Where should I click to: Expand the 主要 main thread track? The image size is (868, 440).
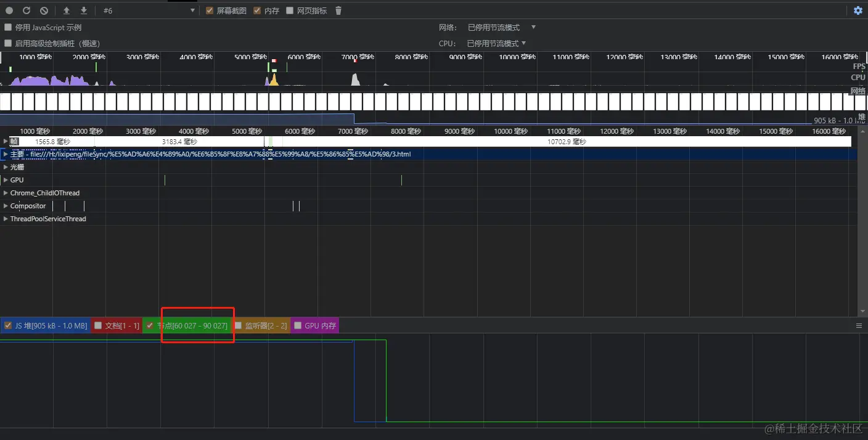(x=6, y=154)
